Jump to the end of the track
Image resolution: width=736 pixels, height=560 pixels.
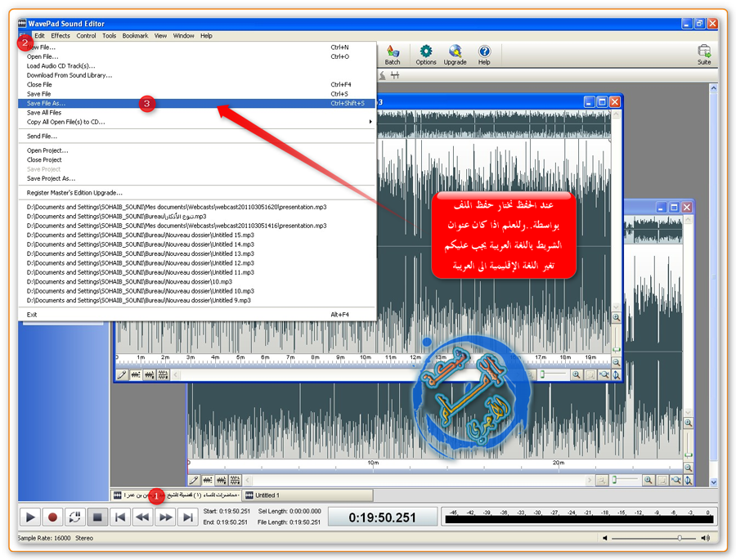[x=187, y=517]
